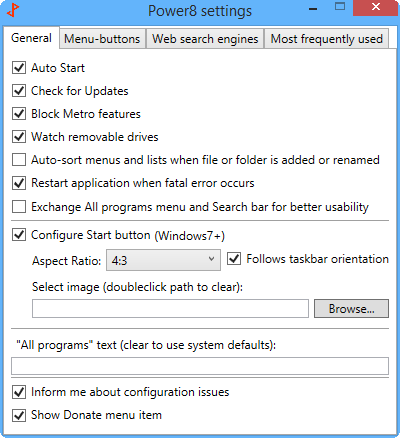Screen dimensions: 400x438
Task: Click the Power8 logo icon in title bar
Action: [x=13, y=10]
